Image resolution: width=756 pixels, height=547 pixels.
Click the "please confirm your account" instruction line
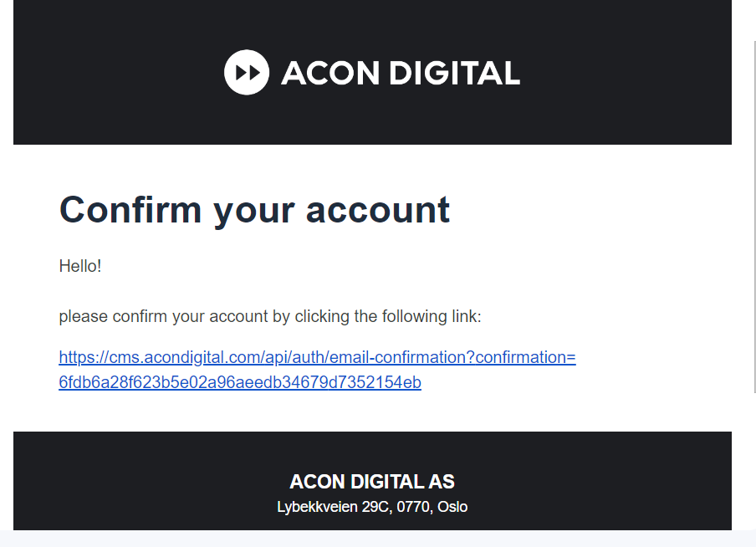tap(270, 317)
